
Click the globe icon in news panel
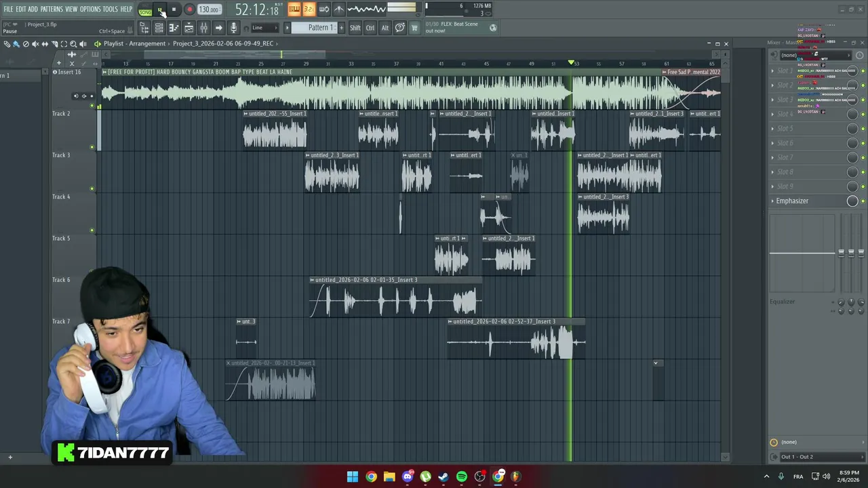(493, 28)
